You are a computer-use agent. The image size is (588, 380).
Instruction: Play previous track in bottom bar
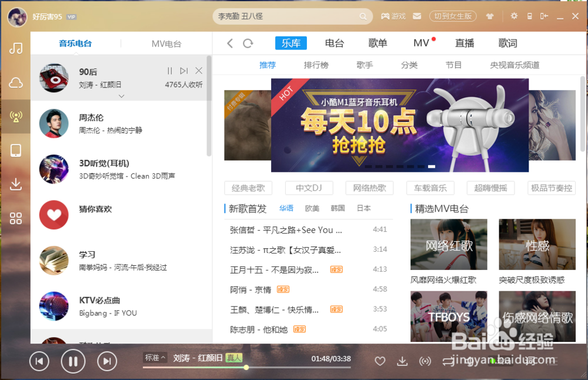tap(39, 361)
